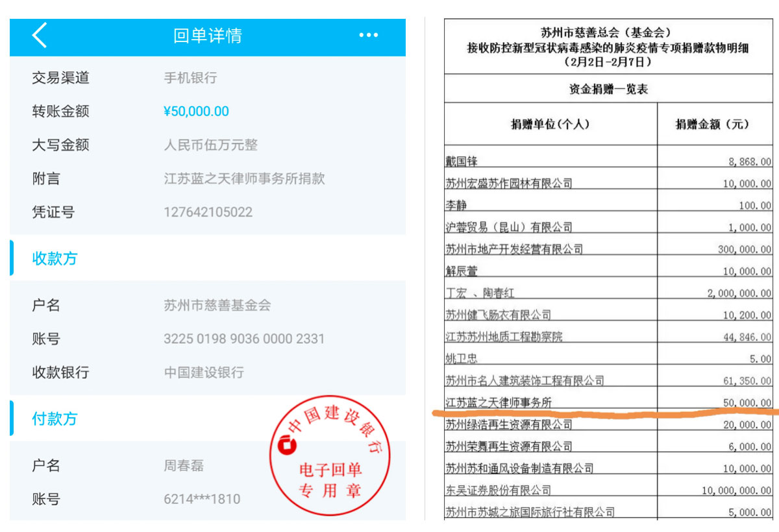Click donor row 解辰萱

tap(462, 271)
